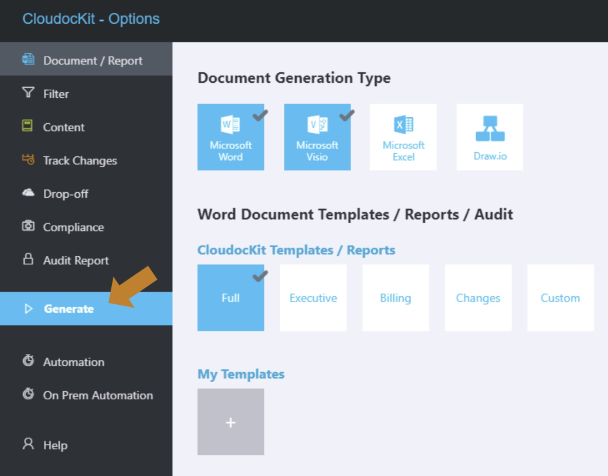Screen dimensions: 608x476
Task: Click the Word Document Templates heading
Action: (x=355, y=214)
